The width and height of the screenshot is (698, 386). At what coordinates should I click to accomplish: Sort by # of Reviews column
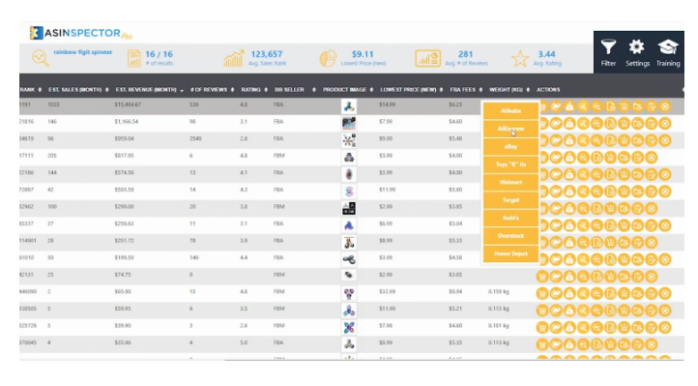212,89
